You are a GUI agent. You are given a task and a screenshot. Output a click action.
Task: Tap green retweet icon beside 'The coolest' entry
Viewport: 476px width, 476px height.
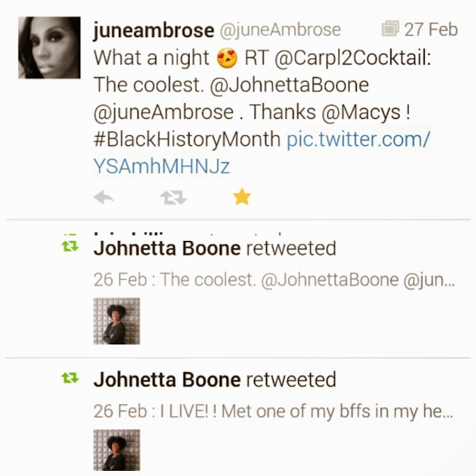[x=70, y=247]
